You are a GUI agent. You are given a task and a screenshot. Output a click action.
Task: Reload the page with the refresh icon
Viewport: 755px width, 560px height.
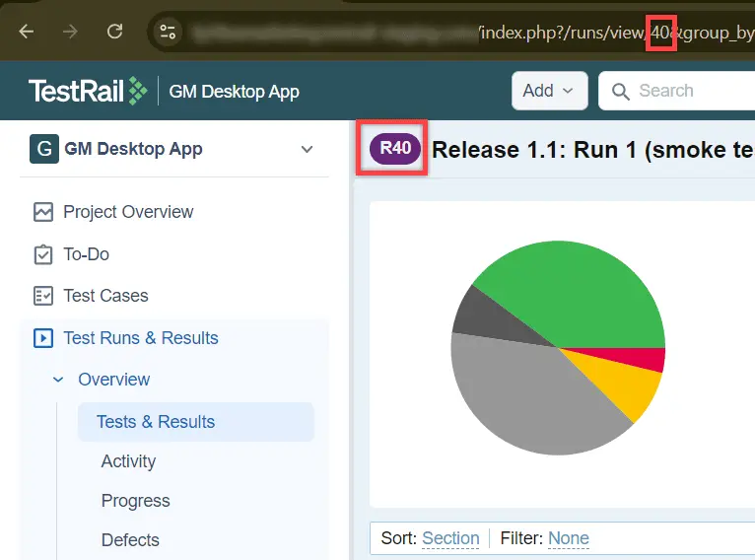pos(114,32)
